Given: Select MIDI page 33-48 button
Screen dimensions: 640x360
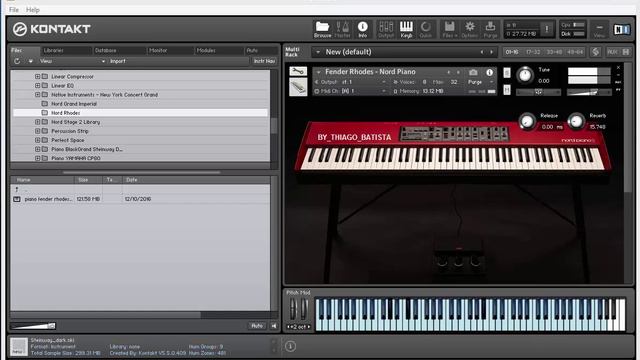Looking at the screenshot, I should click(554, 52).
